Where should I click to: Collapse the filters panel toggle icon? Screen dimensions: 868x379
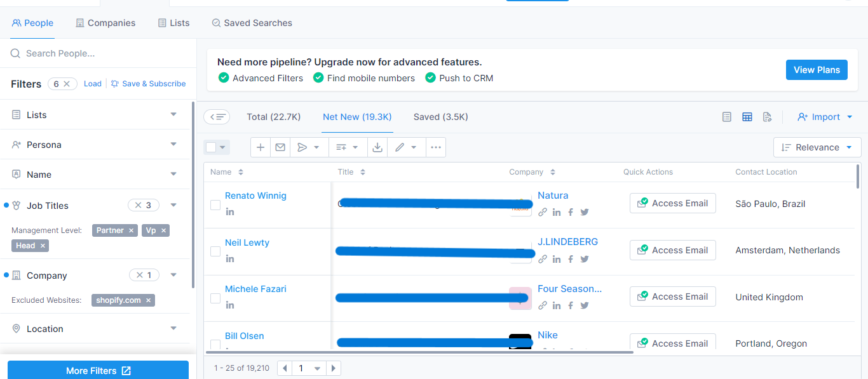(x=217, y=117)
